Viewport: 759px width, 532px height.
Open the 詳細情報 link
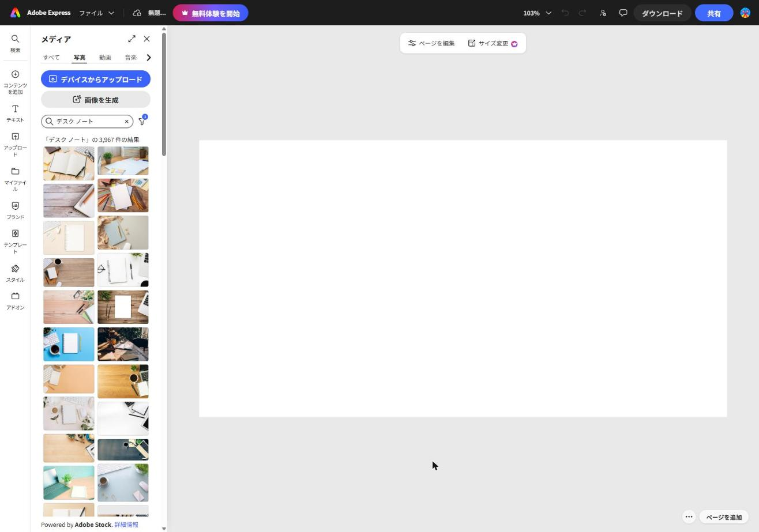click(126, 525)
